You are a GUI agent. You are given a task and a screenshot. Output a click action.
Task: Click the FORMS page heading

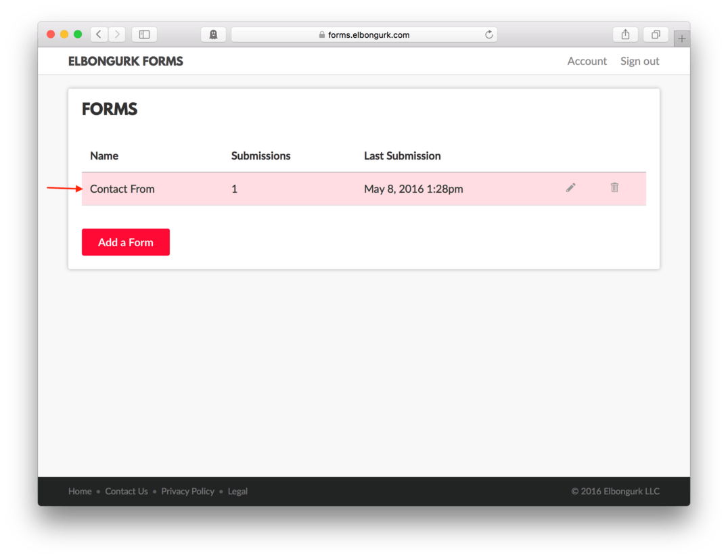tap(110, 109)
